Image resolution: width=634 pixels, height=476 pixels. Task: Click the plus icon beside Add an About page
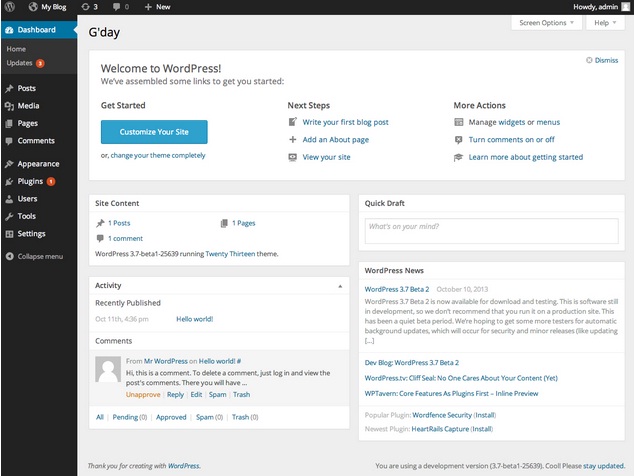pos(293,140)
